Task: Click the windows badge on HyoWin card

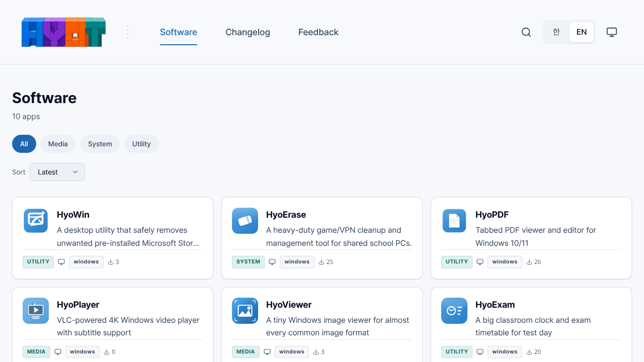Action: tap(86, 262)
